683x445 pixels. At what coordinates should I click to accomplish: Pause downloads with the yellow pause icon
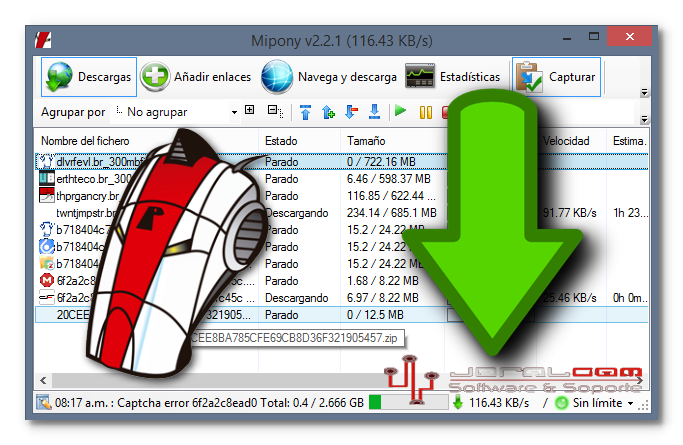click(x=426, y=112)
